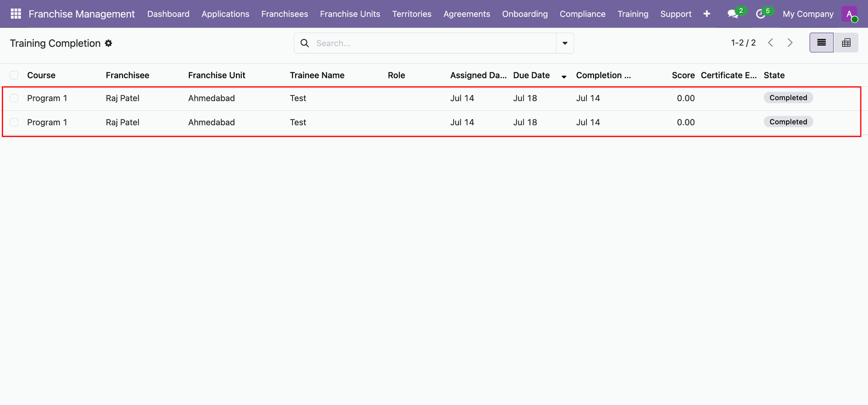Select all rows with header checkbox
868x405 pixels.
pyautogui.click(x=14, y=75)
